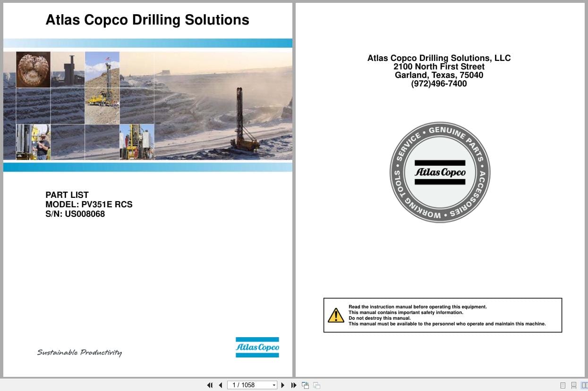Click the serial number S/N: US008068
The image size is (588, 391).
tap(75, 214)
